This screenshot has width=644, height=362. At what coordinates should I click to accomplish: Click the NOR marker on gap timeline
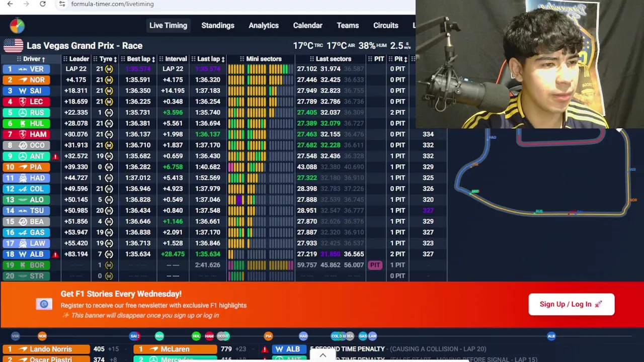click(x=42, y=336)
